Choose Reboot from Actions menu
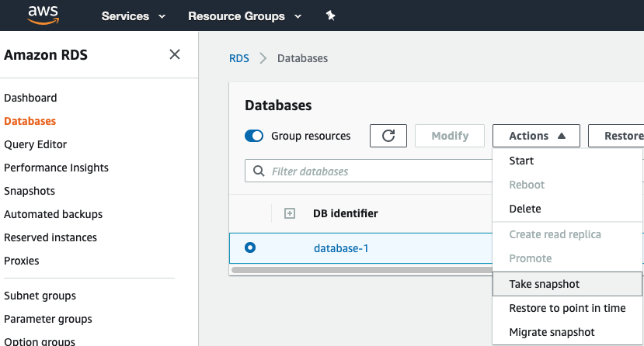The image size is (644, 346). (x=567, y=185)
